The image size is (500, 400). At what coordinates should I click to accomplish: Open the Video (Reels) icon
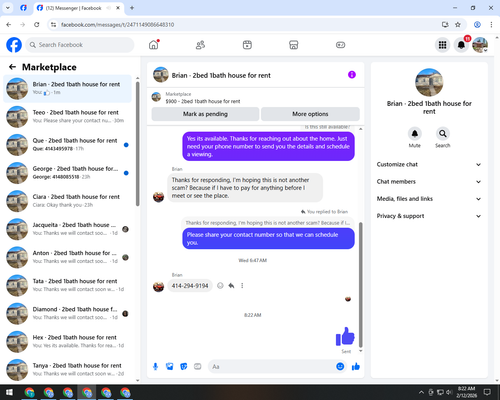247,45
